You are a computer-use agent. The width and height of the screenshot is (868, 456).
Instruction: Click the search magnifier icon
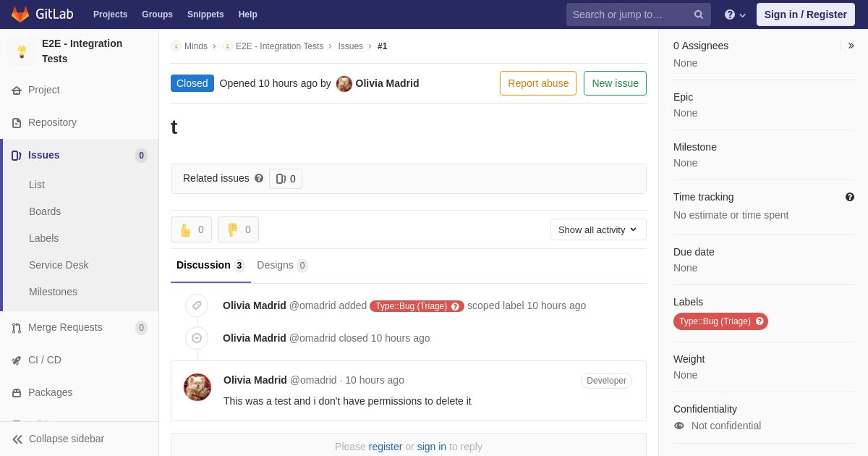tap(699, 14)
